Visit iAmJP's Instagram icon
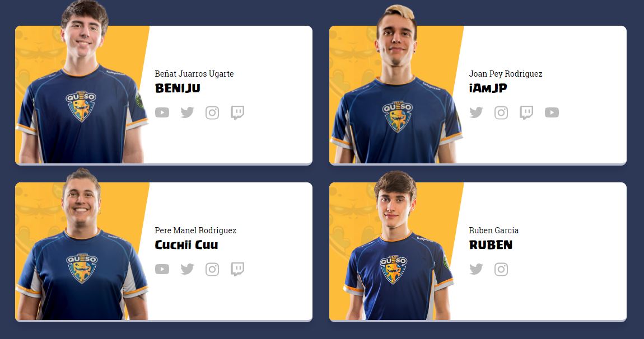This screenshot has height=339, width=644. (x=501, y=112)
